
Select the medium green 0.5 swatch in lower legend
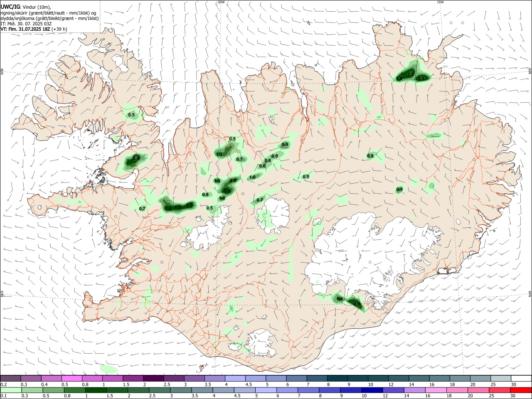click(x=53, y=391)
